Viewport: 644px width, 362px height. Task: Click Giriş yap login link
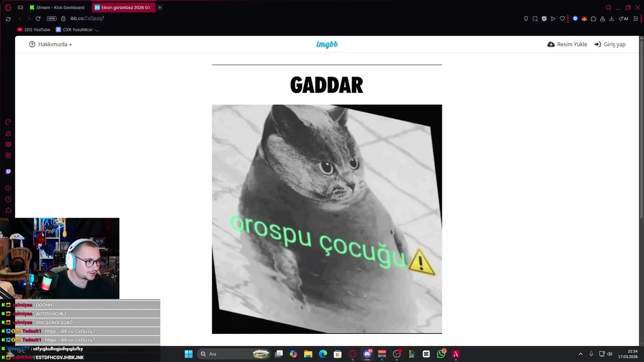point(610,44)
